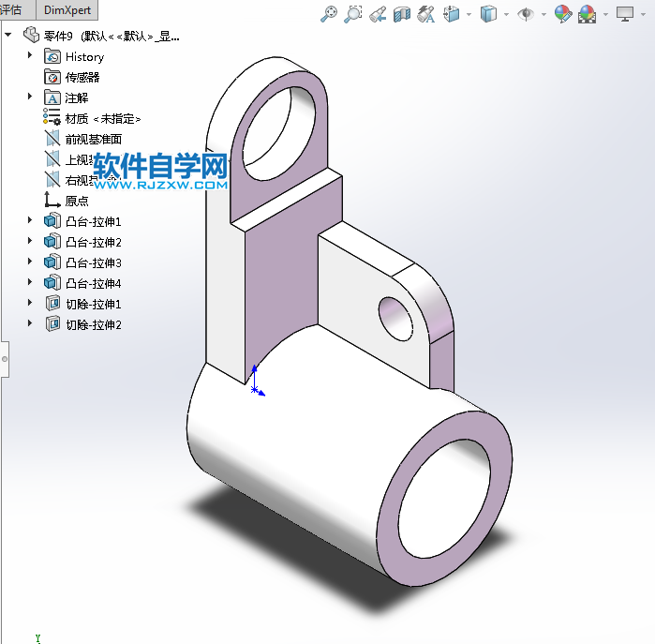Select the 零件9 part icon
This screenshot has height=644, width=655.
[31, 35]
